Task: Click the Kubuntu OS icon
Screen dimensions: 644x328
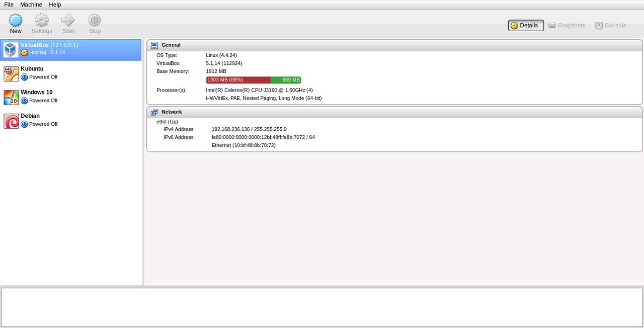Action: tap(11, 73)
